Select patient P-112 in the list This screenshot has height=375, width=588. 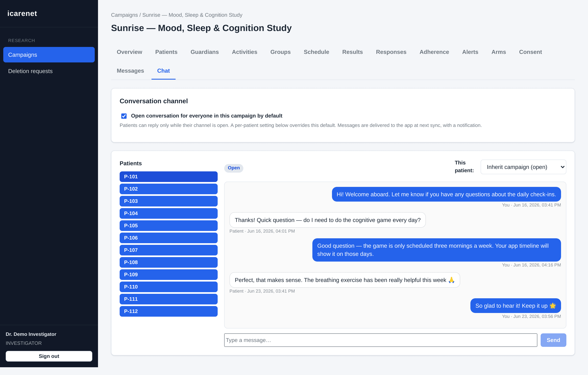click(168, 311)
